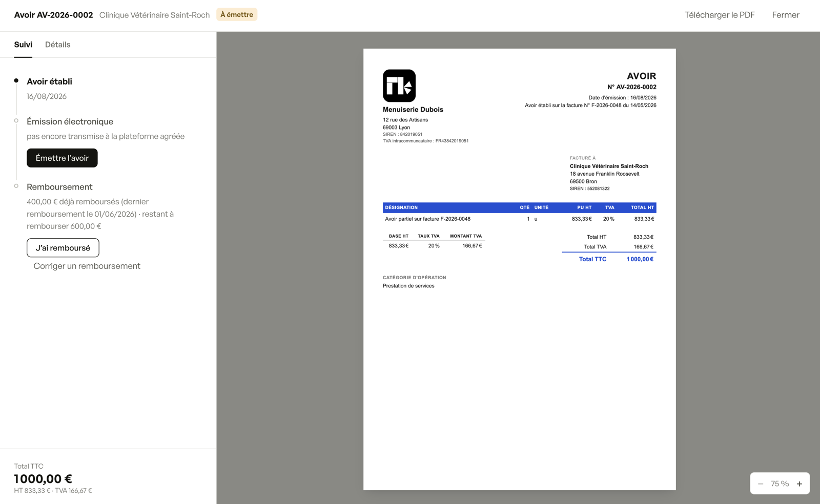Open the Détails tab
This screenshot has height=504, width=820.
58,45
